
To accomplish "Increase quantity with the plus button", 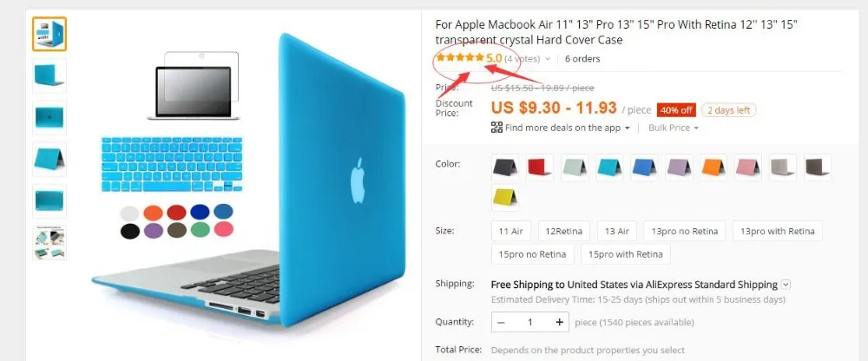I will (x=559, y=322).
